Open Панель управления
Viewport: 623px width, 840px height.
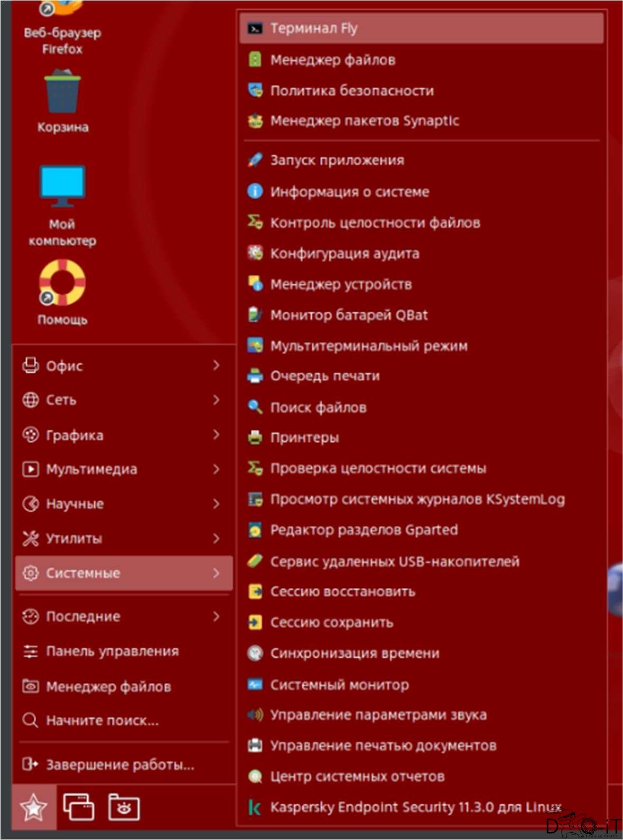(x=112, y=651)
